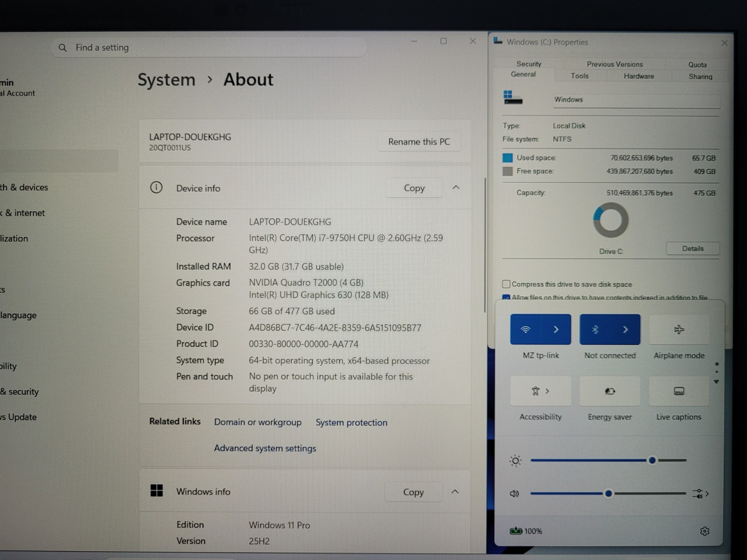Adjust the brightness slider
Screen dimensions: 747x560
pos(608,460)
